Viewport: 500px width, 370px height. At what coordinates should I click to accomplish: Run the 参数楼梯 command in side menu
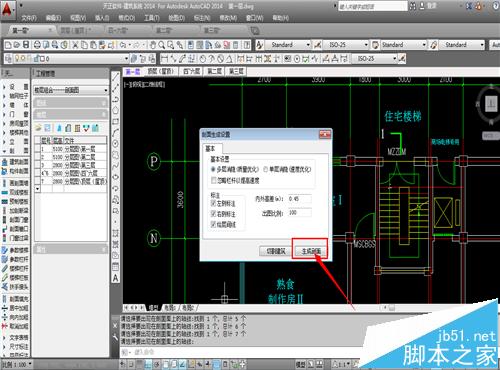(x=16, y=250)
